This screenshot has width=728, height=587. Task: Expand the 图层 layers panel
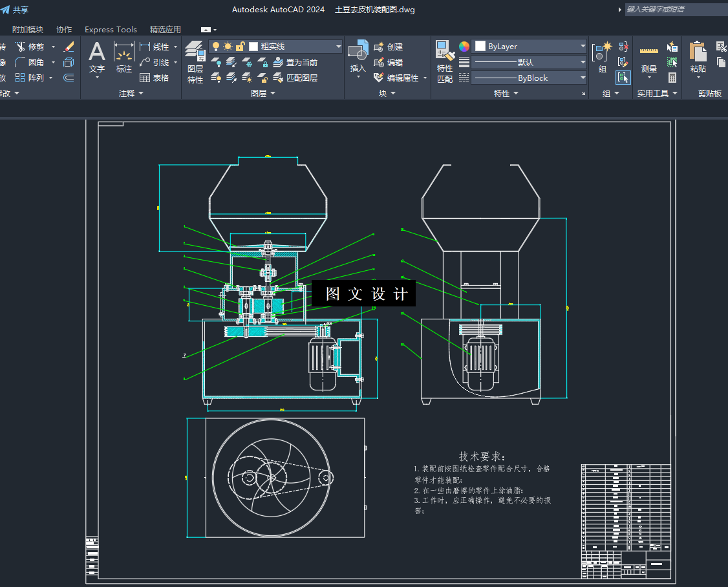263,93
